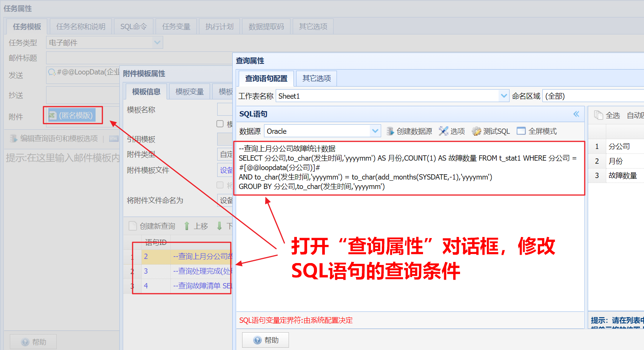Switch to 全屏模式 screen icon

point(521,131)
